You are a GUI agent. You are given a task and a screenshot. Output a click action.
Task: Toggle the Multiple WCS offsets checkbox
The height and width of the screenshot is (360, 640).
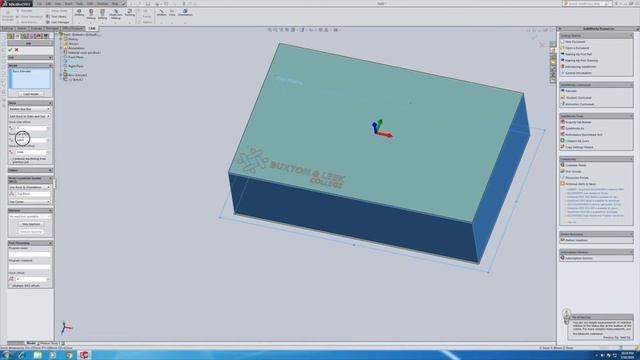pyautogui.click(x=10, y=286)
